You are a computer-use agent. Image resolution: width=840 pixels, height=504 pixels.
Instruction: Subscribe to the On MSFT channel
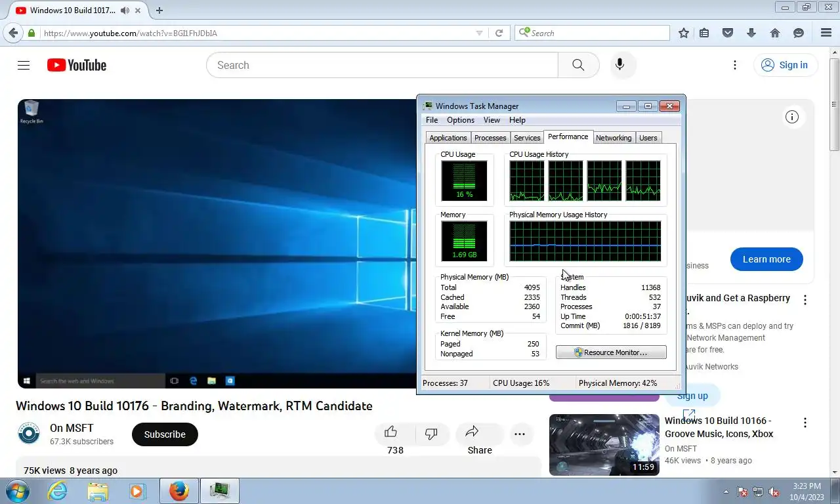165,434
